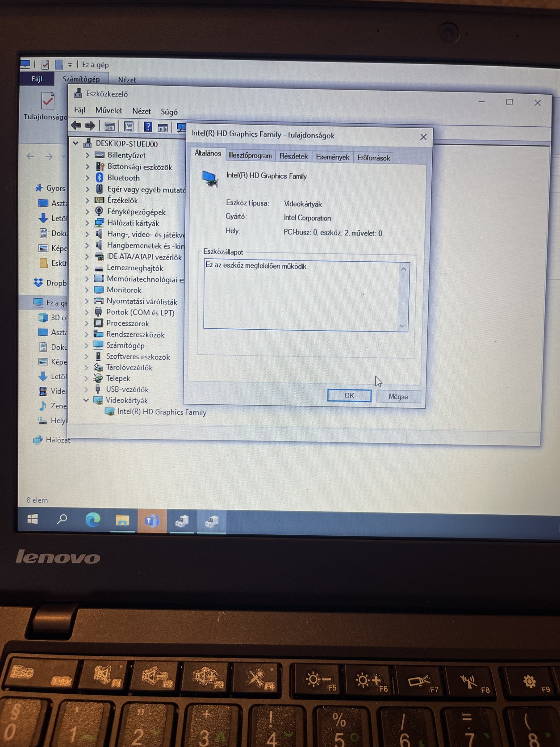This screenshot has height=747, width=560.
Task: Launch Microsoft Edge from taskbar
Action: tap(93, 520)
